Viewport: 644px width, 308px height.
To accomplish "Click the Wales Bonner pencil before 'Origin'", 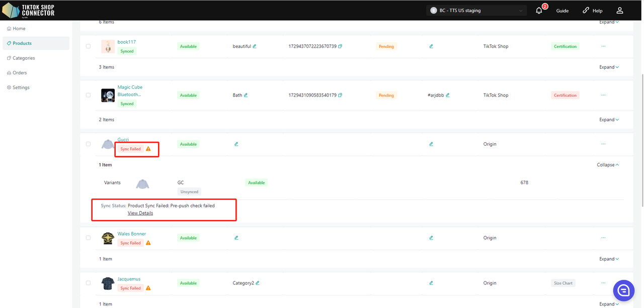I will click(x=431, y=238).
